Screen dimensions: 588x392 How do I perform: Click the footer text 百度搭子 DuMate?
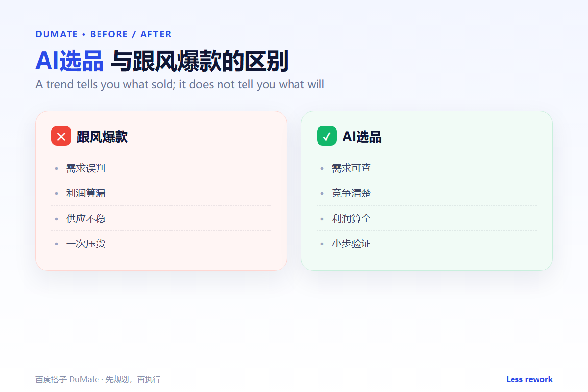click(x=67, y=380)
